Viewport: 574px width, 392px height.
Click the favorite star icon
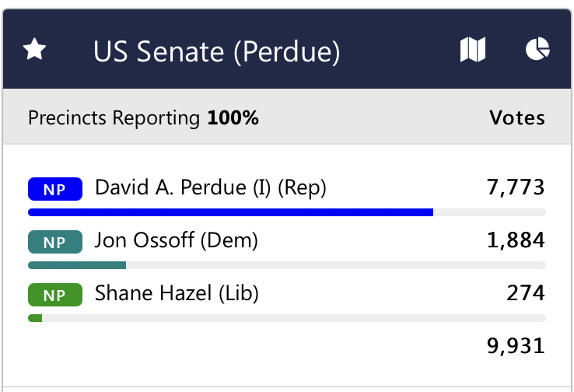point(34,49)
